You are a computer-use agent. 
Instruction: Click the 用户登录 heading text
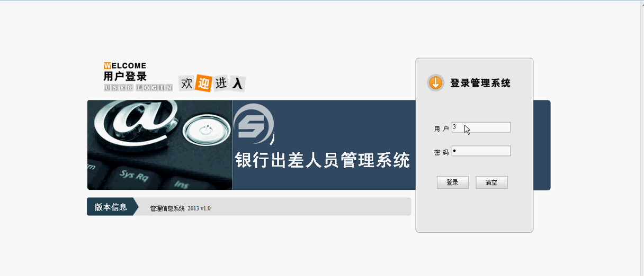coord(125,77)
